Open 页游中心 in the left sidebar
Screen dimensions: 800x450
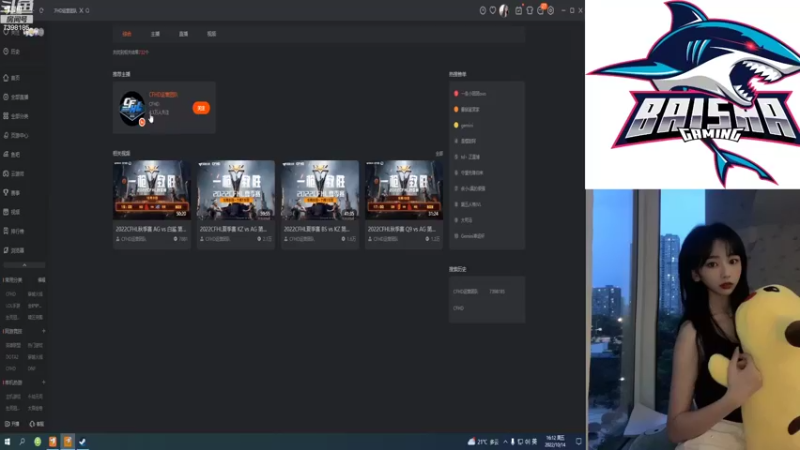[x=16, y=135]
